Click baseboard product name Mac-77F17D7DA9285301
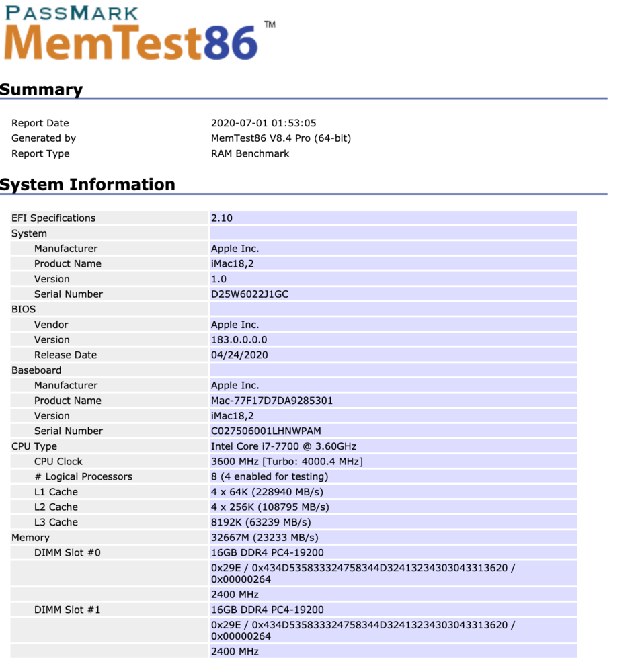This screenshot has width=638, height=672. pos(272,401)
